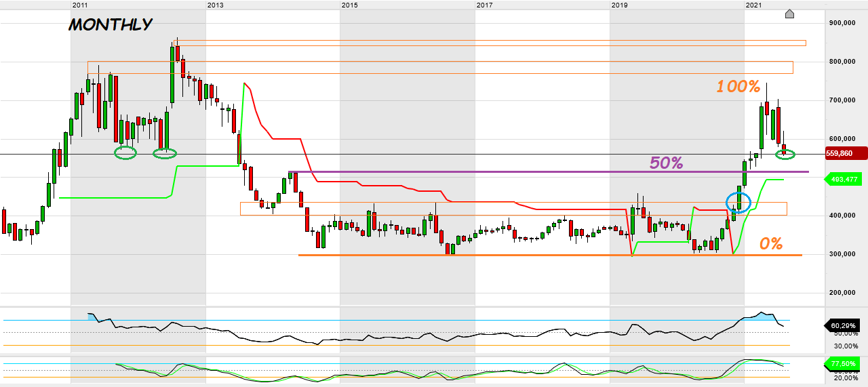Click the MONTHLY title text
Image resolution: width=868 pixels, height=387 pixels.
tap(110, 25)
